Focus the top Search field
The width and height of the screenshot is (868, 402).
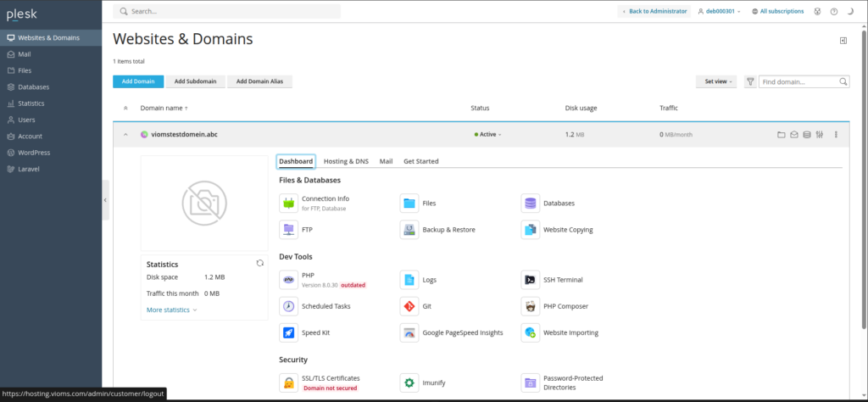click(227, 11)
